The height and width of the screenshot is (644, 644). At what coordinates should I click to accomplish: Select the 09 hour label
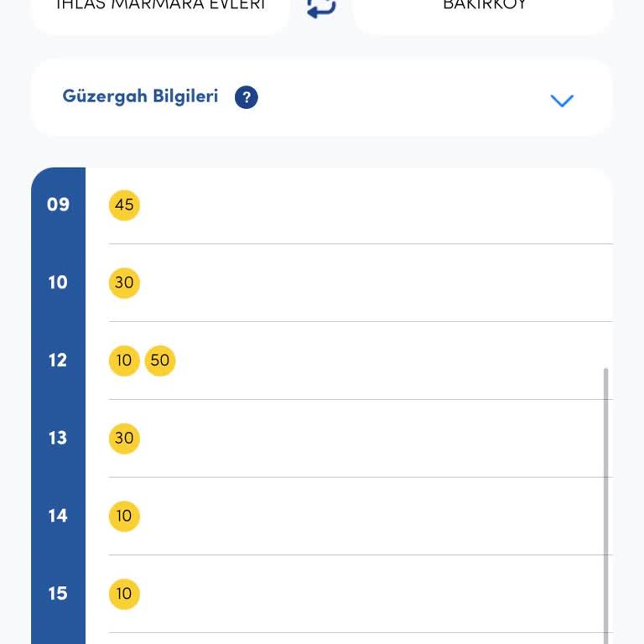(x=58, y=205)
